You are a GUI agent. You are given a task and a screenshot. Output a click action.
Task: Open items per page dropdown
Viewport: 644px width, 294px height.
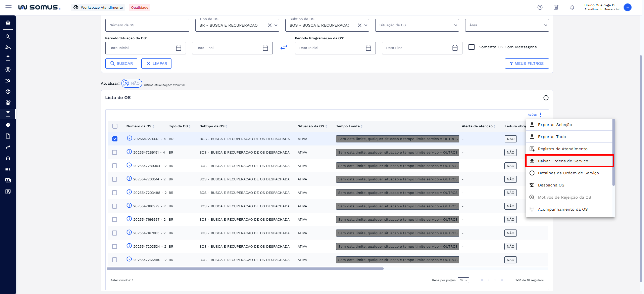pyautogui.click(x=463, y=280)
